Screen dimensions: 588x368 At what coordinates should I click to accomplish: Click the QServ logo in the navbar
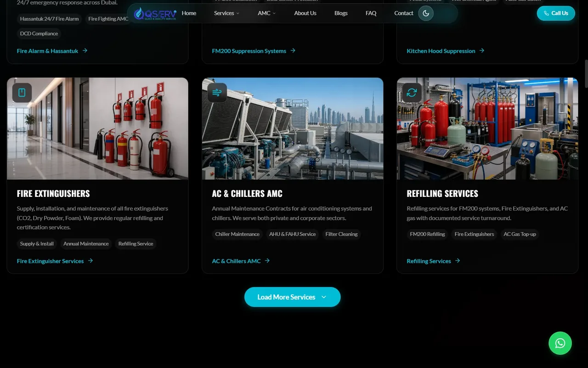coord(155,13)
